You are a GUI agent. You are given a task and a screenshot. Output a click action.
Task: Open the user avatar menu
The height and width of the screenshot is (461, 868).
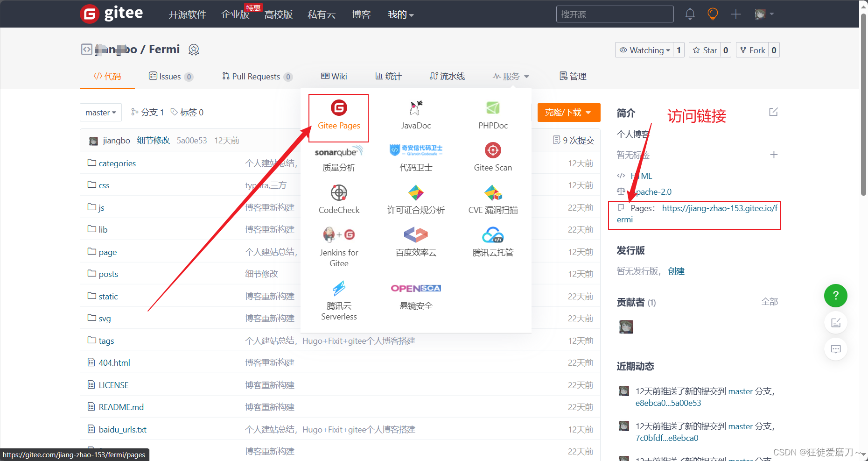[764, 14]
